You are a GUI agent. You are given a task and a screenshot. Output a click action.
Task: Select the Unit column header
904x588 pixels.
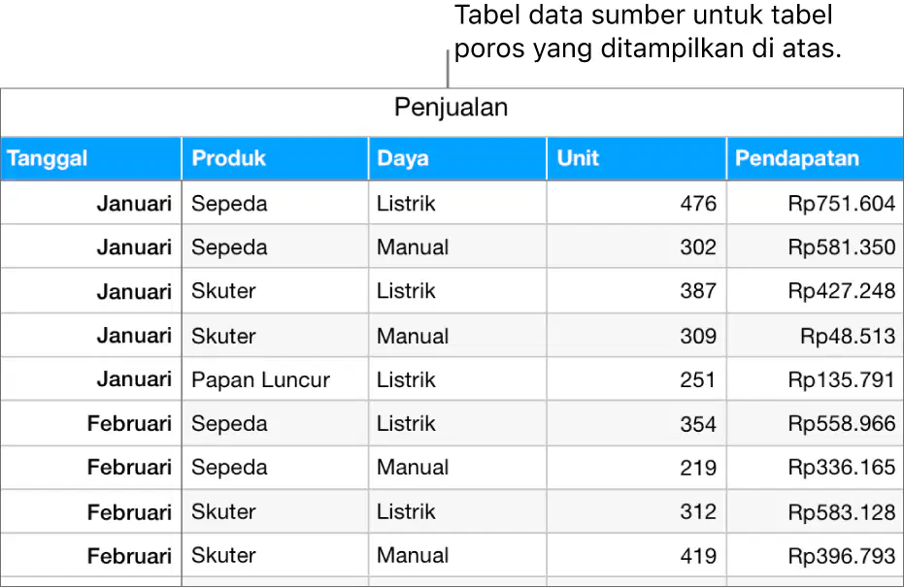[x=637, y=158]
